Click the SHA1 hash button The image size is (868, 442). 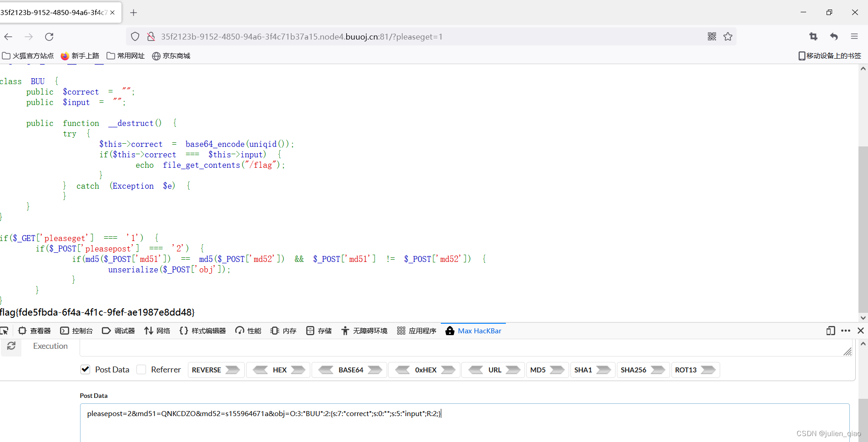point(592,370)
